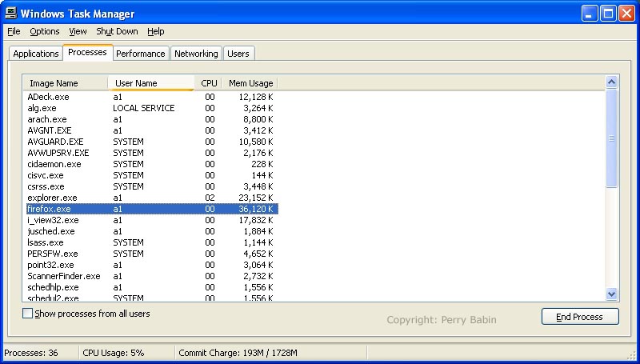This screenshot has height=364, width=640.
Task: Go to the Networking tab
Action: coord(196,54)
